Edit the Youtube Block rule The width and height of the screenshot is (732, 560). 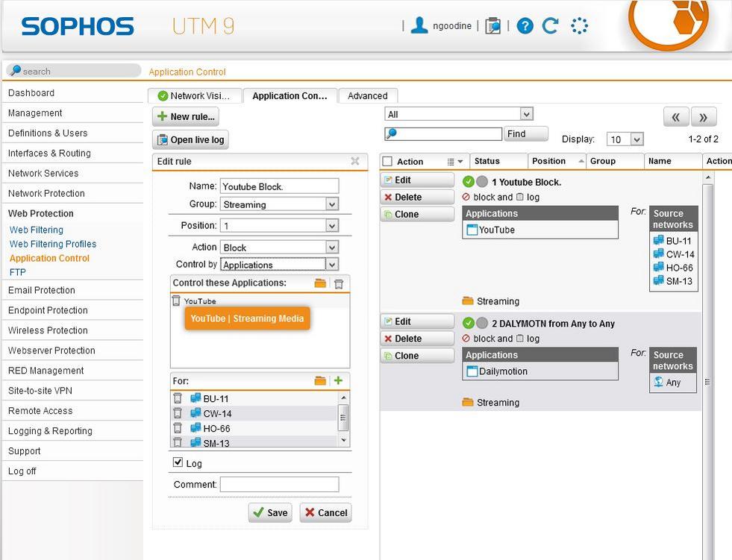pos(417,180)
